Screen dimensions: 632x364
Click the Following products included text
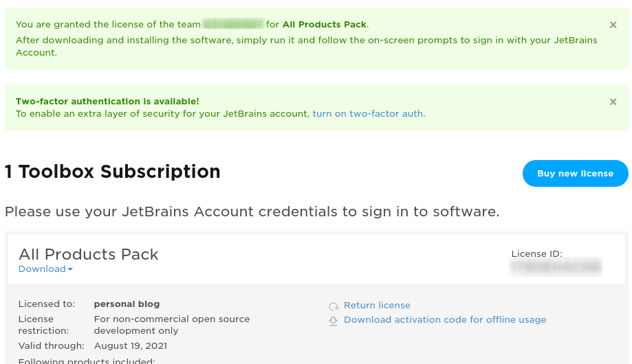(x=87, y=361)
